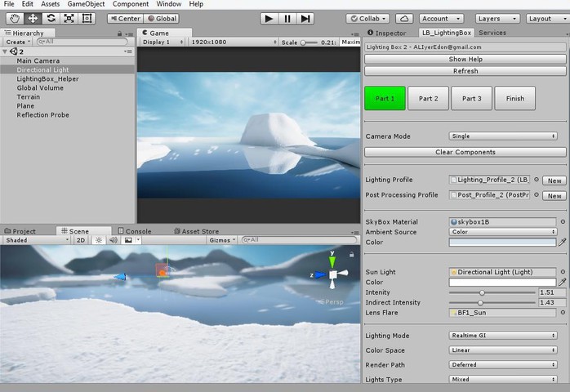
Task: Select the Hand tool in toolbar
Action: point(15,19)
